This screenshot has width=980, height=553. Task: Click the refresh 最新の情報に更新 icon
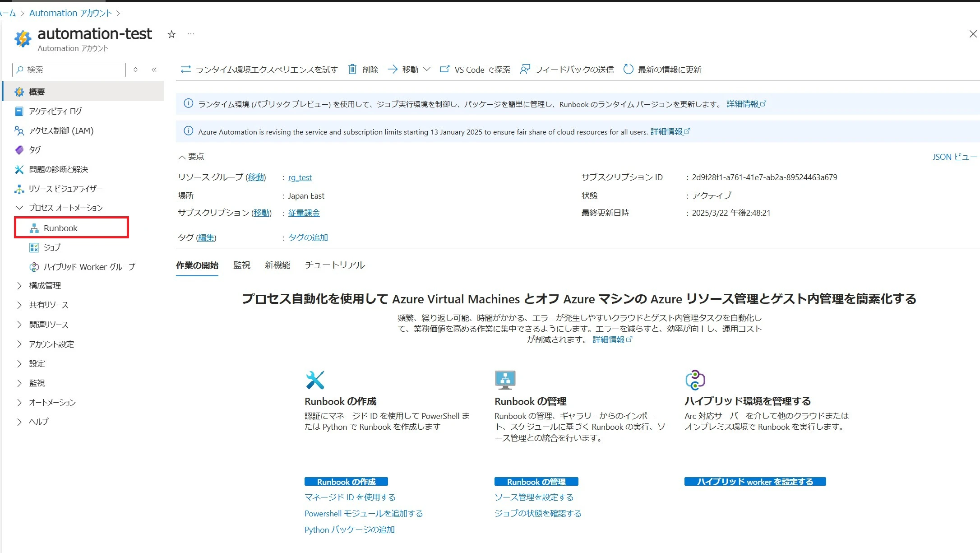coord(628,69)
